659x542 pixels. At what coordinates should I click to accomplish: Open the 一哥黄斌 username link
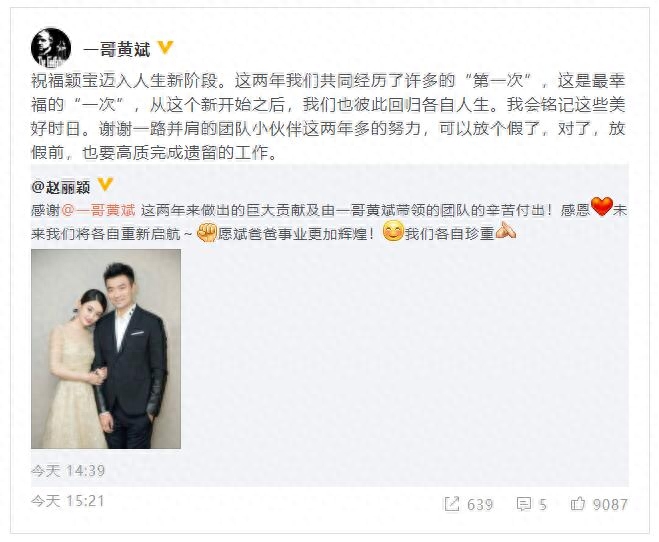coord(117,50)
